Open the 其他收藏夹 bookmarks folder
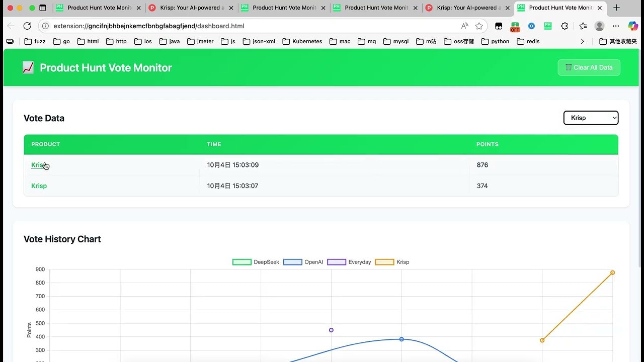The image size is (644, 362). click(x=617, y=41)
